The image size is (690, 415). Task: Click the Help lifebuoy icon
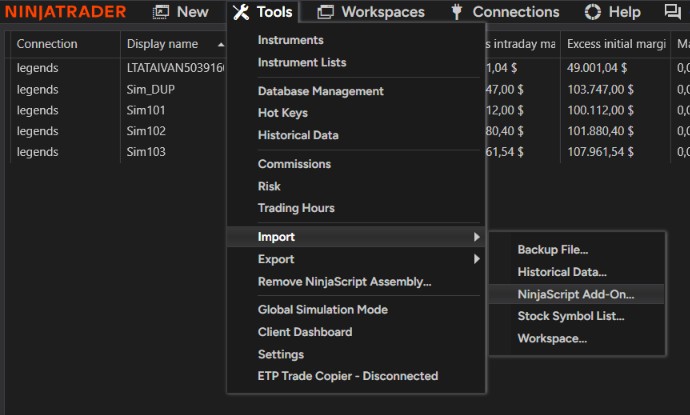tap(592, 12)
